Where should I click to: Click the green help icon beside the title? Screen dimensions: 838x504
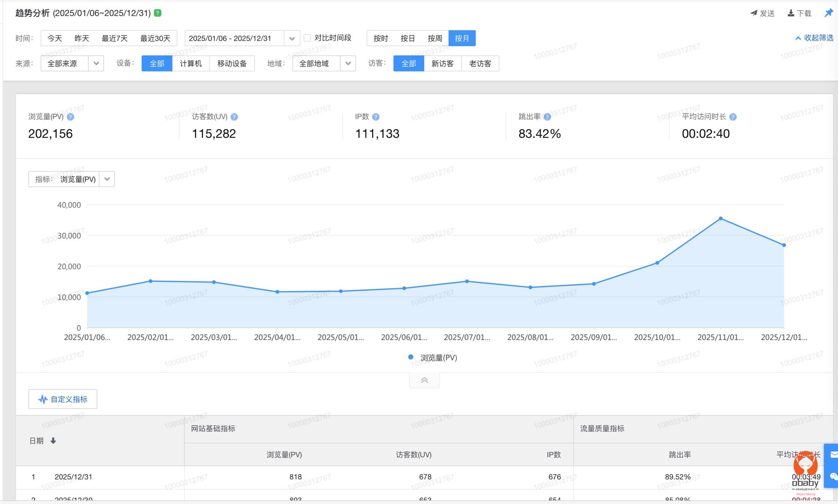click(x=158, y=13)
